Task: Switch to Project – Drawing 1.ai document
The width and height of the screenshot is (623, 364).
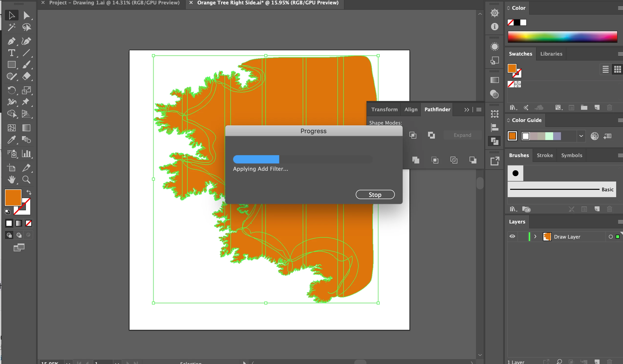Action: point(114,3)
